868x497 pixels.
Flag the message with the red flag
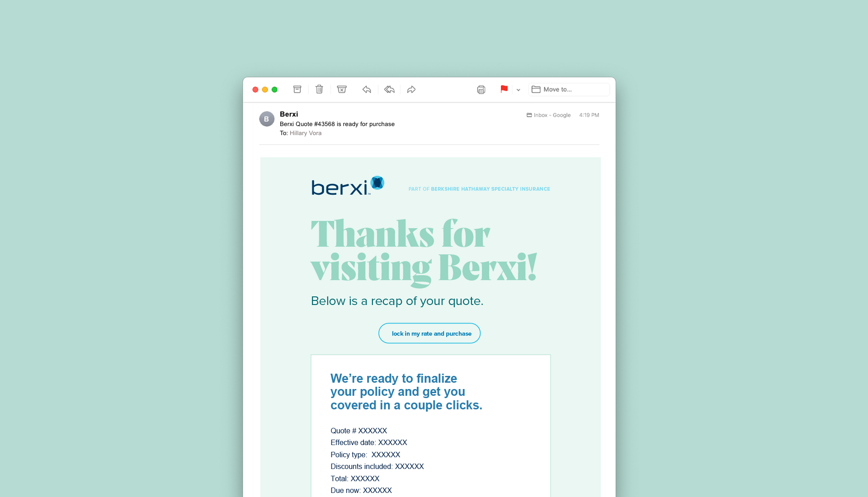(x=504, y=89)
